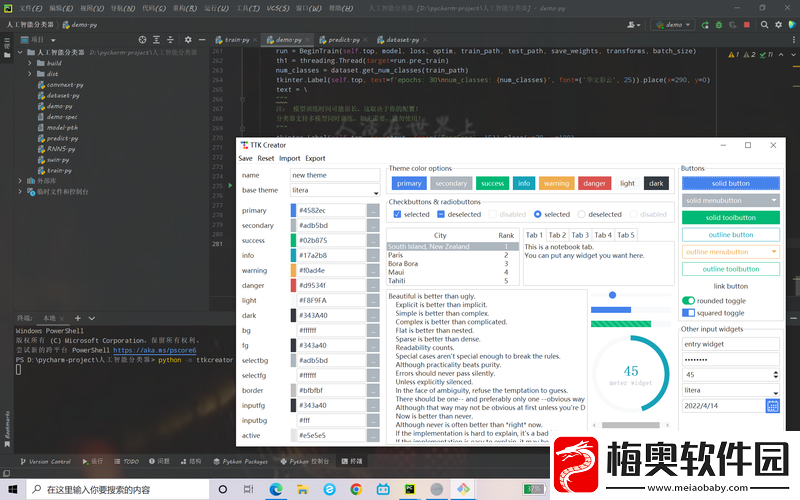Stop the running process with red square
800x500 pixels.
pos(747,24)
